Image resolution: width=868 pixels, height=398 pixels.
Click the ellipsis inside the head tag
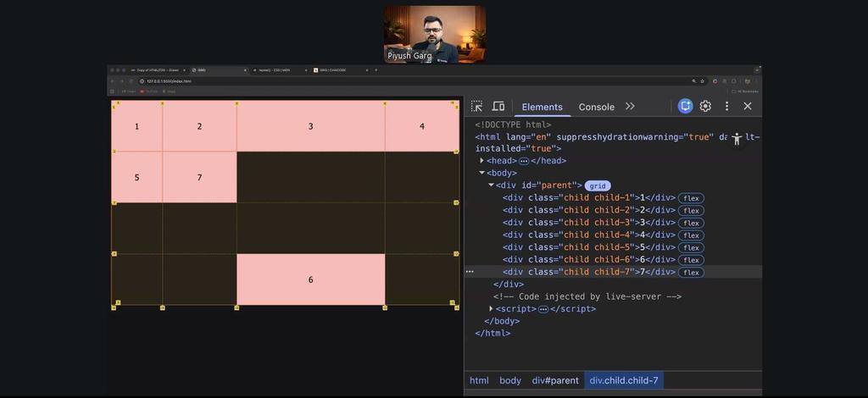point(524,161)
